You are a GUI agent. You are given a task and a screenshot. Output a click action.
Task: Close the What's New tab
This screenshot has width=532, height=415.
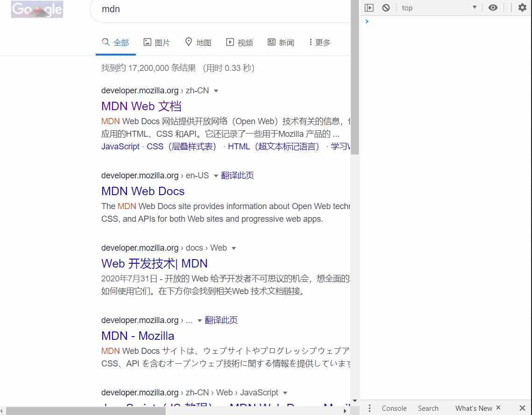coord(498,407)
